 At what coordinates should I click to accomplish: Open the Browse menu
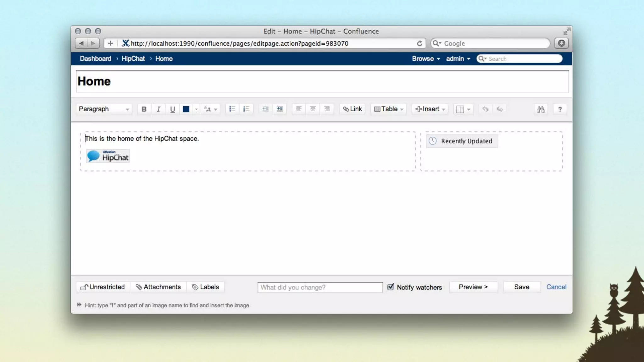click(x=426, y=59)
